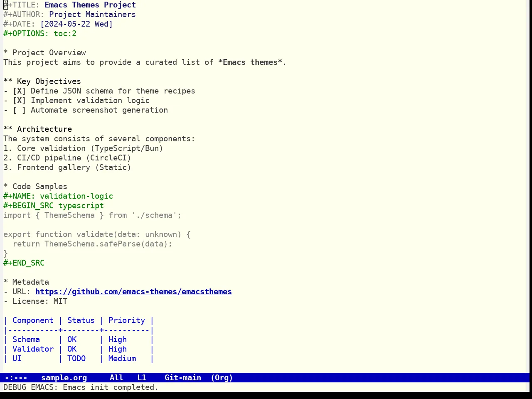This screenshot has width=532, height=399.
Task: Click the 'Validator' table cell
Action: [x=33, y=349]
